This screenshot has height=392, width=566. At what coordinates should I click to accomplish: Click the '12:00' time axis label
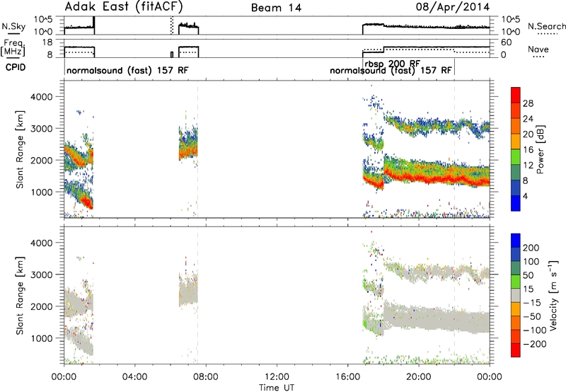tap(277, 377)
